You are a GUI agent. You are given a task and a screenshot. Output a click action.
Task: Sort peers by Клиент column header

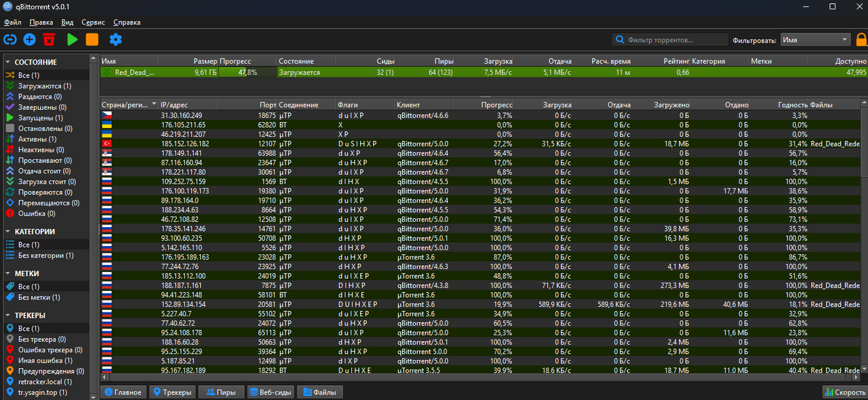425,105
